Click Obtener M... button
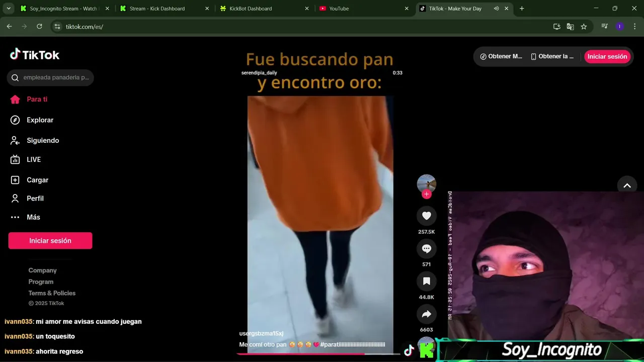 [501, 56]
